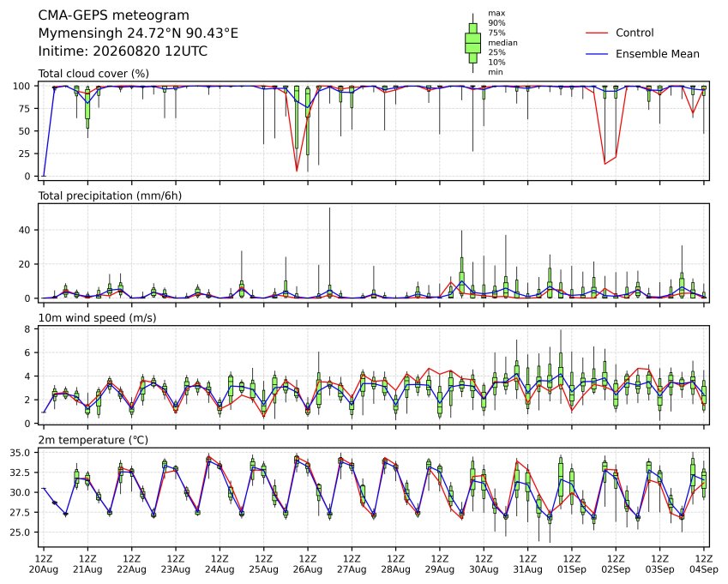Select the 'Mymensingh 24.72°N 90.43°E' location line
This screenshot has width=728, height=584.
point(138,33)
